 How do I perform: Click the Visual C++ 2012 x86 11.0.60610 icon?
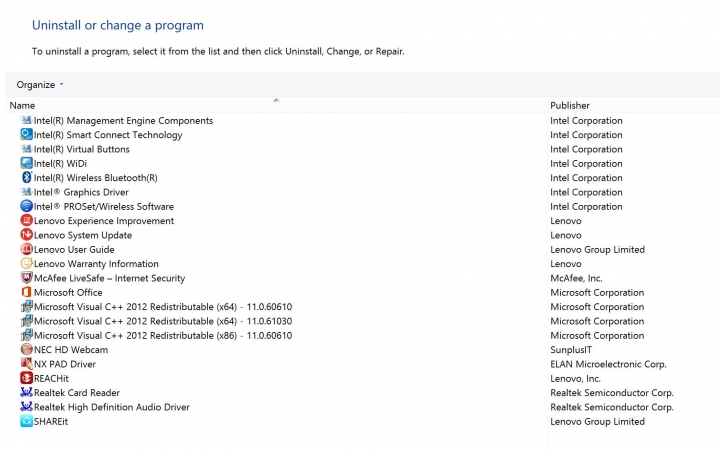[x=26, y=335]
